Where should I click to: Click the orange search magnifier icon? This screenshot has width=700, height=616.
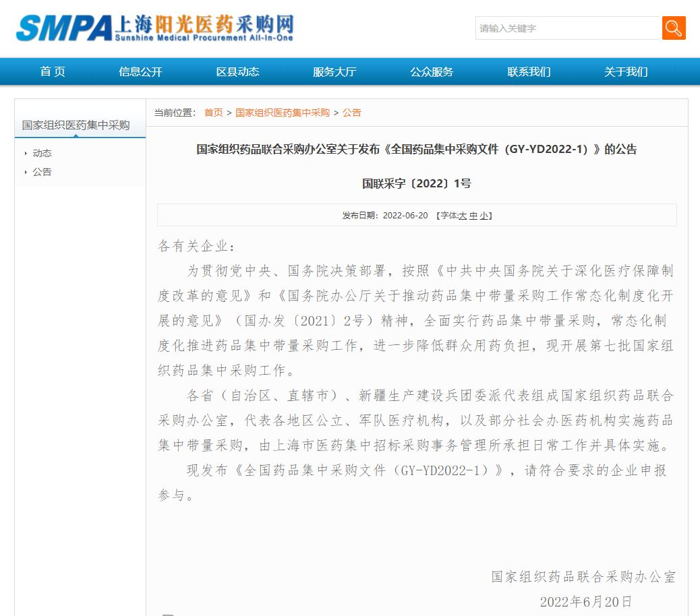click(673, 28)
